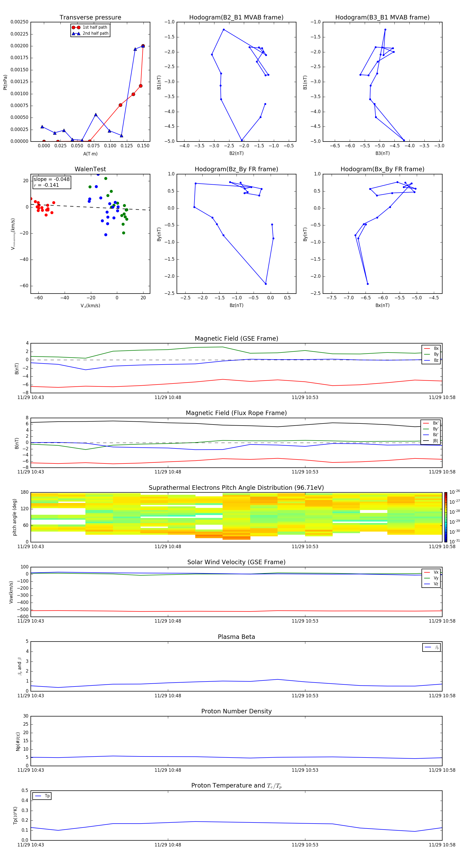Click the 10^-26 colorbar tick label
This screenshot has height=868, width=473.
[455, 492]
